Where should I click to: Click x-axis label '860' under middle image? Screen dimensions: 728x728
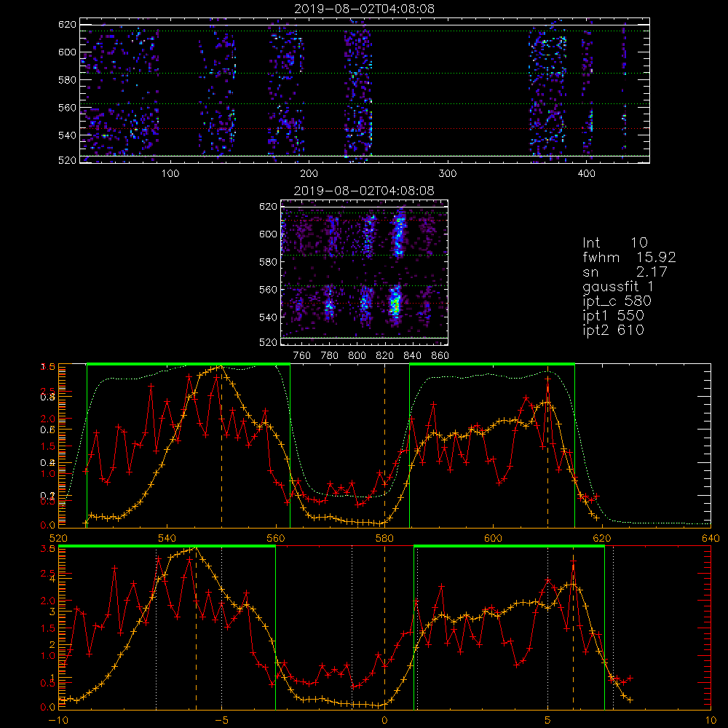(x=440, y=356)
